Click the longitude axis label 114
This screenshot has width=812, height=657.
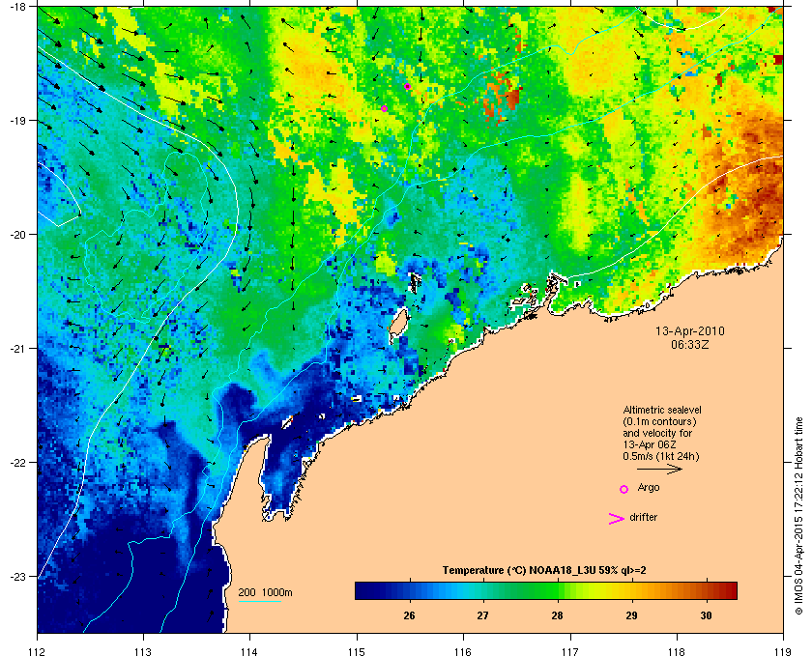click(x=249, y=651)
